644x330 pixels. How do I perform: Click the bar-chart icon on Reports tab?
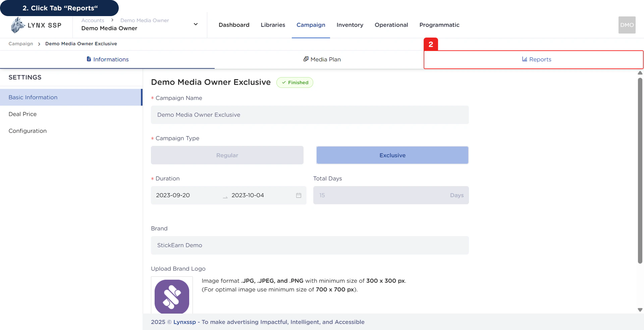pos(524,59)
